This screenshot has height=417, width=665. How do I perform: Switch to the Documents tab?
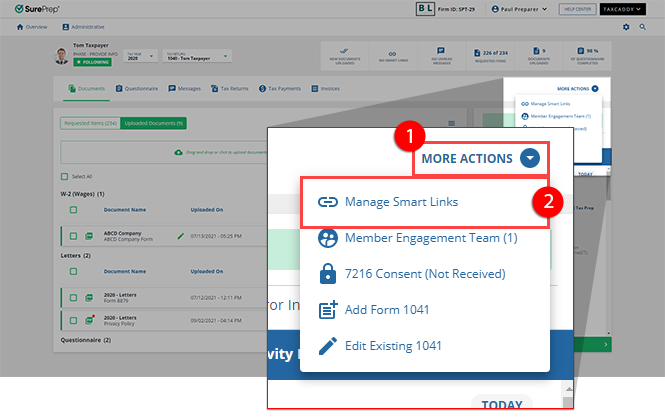87,89
